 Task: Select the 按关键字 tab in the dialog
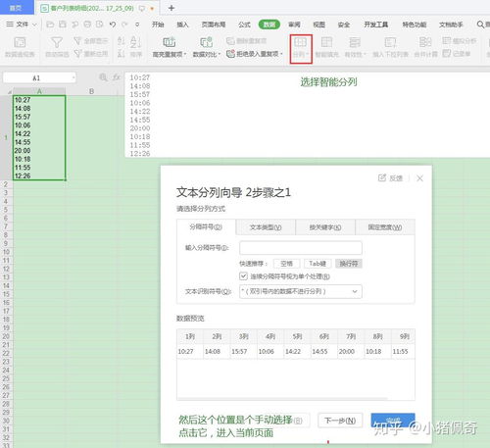325,227
